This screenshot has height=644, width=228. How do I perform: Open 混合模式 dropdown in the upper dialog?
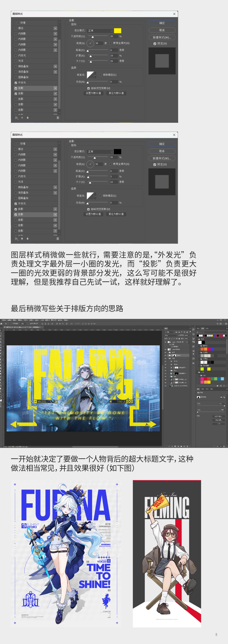coord(100,31)
